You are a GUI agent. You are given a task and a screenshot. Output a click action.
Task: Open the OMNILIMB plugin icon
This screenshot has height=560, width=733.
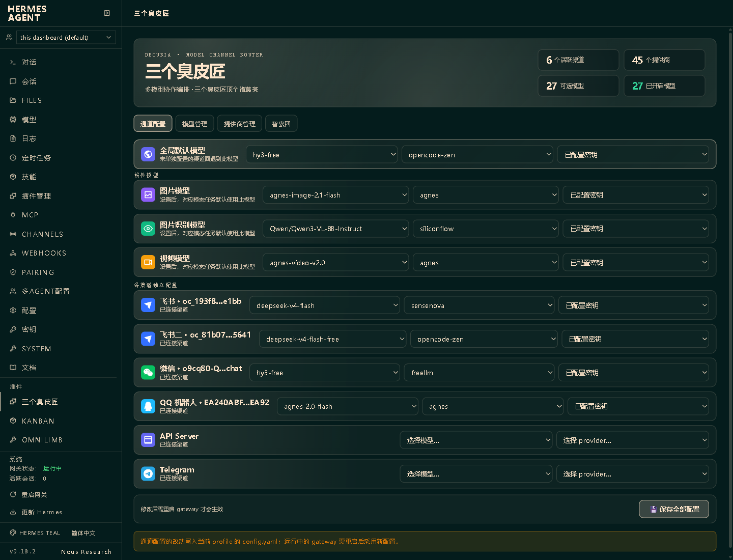click(13, 440)
